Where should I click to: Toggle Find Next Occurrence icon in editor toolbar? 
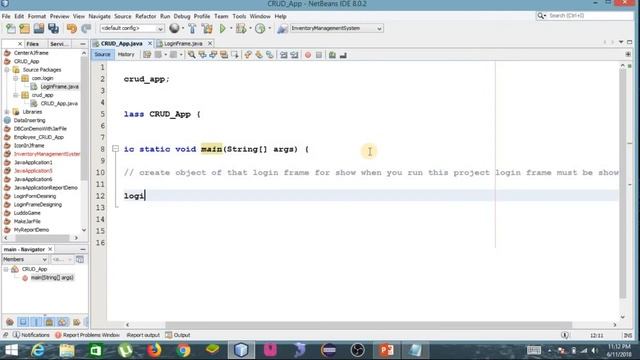pyautogui.click(x=213, y=55)
